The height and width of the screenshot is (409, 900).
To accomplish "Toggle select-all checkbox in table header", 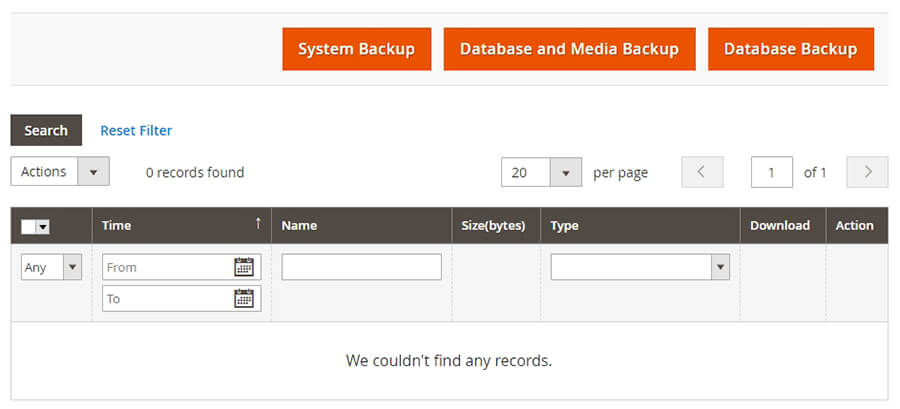I will click(x=28, y=227).
